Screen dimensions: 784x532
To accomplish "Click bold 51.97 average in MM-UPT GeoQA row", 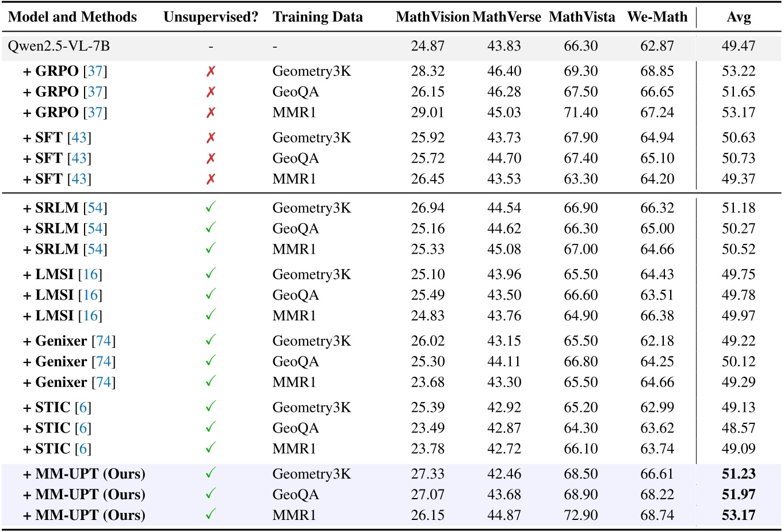I will point(739,495).
